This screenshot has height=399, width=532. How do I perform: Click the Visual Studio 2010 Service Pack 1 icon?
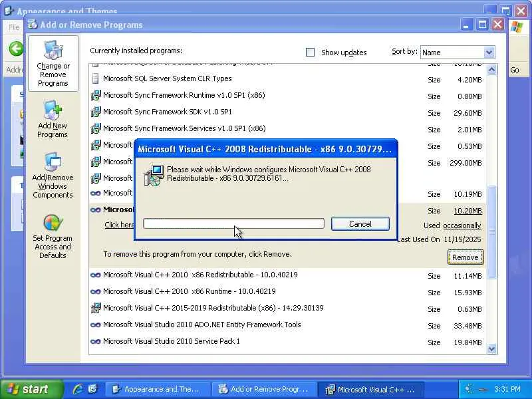pos(96,341)
